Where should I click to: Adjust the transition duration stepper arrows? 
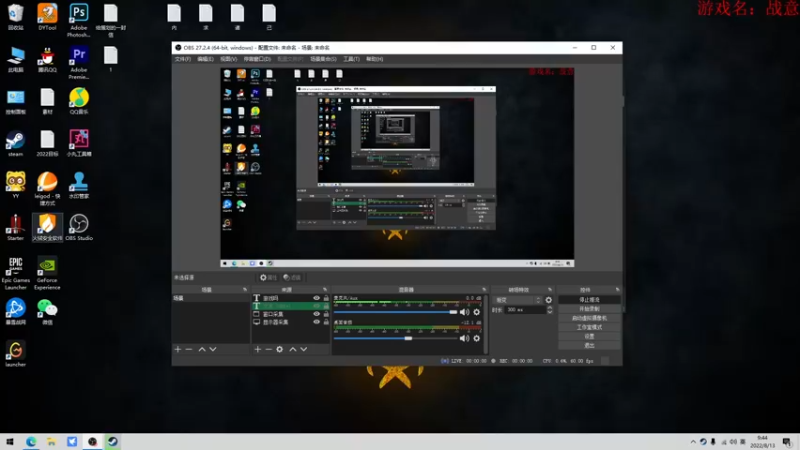[x=549, y=310]
